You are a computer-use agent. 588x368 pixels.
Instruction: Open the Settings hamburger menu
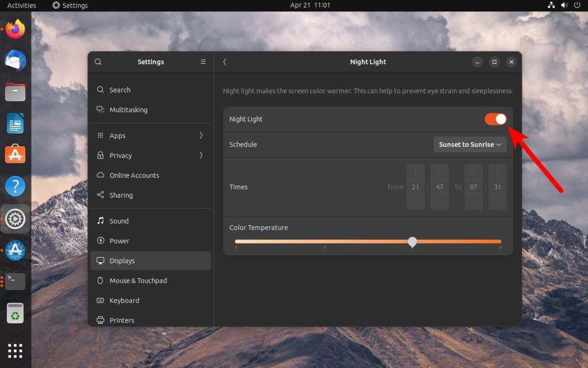[x=203, y=62]
